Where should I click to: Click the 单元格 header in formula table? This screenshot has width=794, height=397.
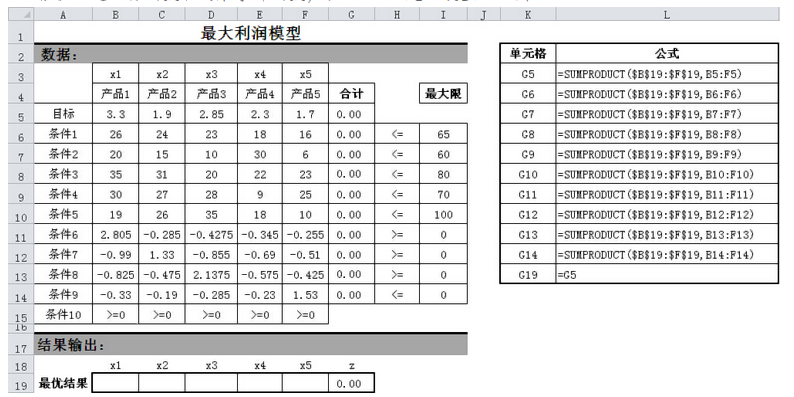[x=528, y=54]
